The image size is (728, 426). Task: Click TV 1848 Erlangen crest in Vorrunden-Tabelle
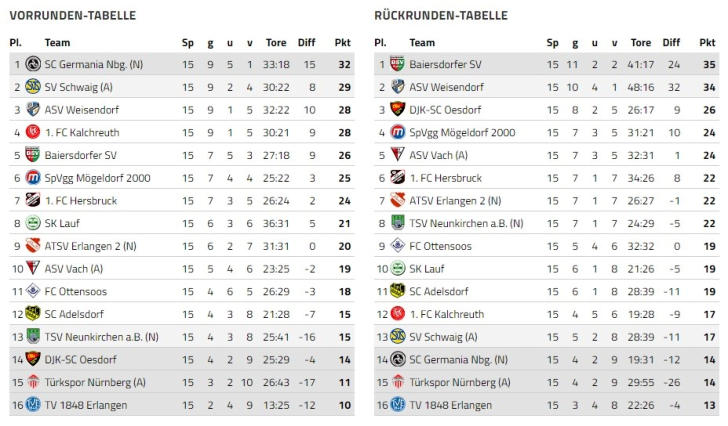(x=33, y=404)
